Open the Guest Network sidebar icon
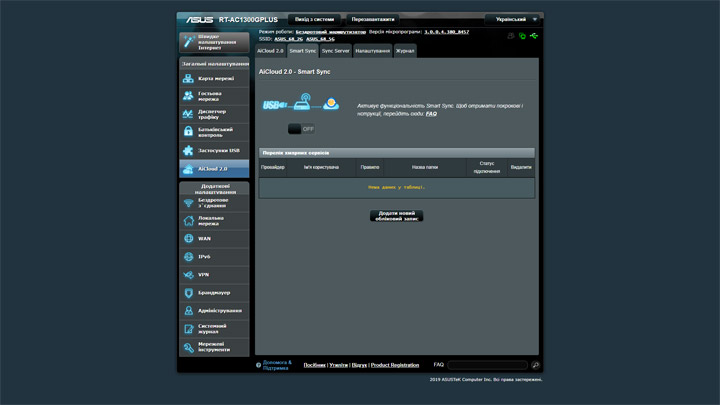 pyautogui.click(x=188, y=96)
